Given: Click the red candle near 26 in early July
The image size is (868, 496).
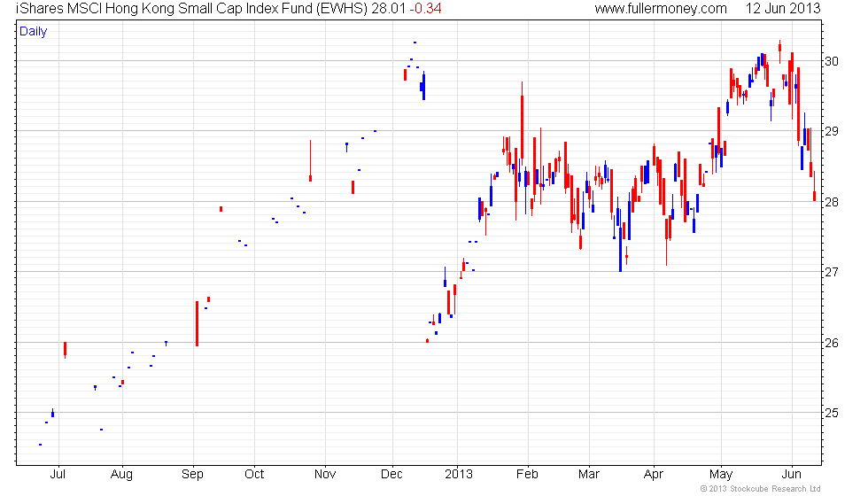Looking at the screenshot, I should click(65, 350).
